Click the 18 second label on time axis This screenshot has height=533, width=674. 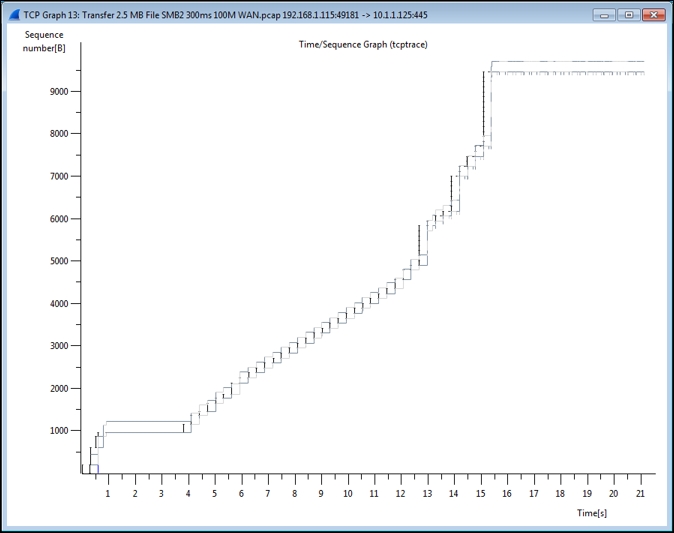click(560, 493)
